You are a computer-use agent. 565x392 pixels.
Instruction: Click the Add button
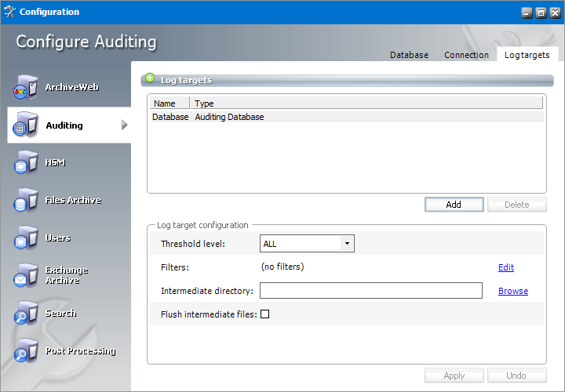(x=454, y=205)
